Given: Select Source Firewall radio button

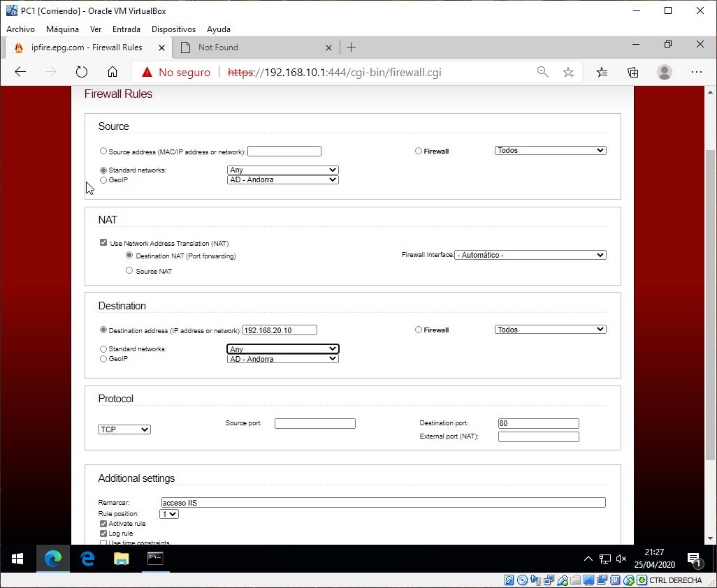Looking at the screenshot, I should pyautogui.click(x=419, y=151).
